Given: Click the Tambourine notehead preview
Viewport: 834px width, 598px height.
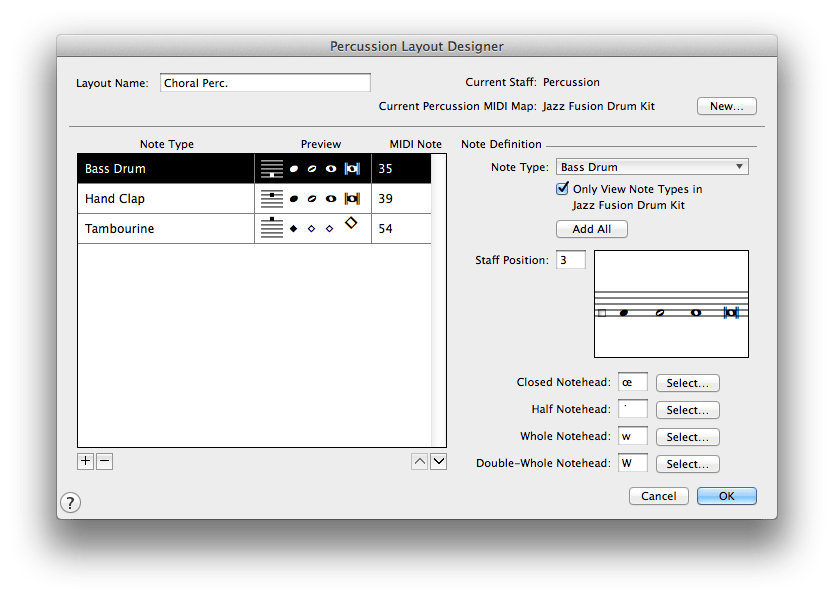Looking at the screenshot, I should point(313,228).
